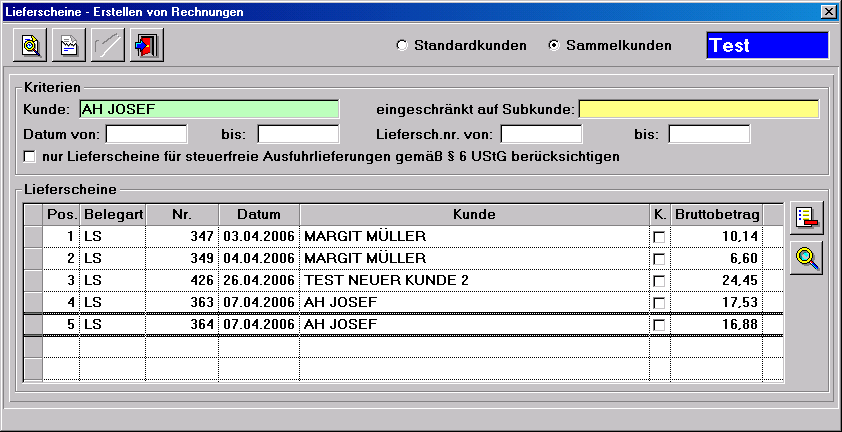Click the search/preview magnifier toolbar icon
The height and width of the screenshot is (432, 842).
pyautogui.click(x=31, y=45)
